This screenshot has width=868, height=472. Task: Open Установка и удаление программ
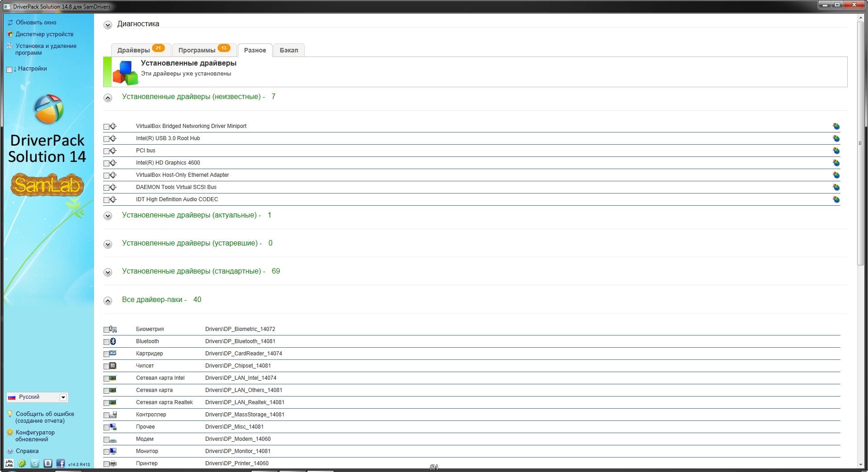point(46,49)
